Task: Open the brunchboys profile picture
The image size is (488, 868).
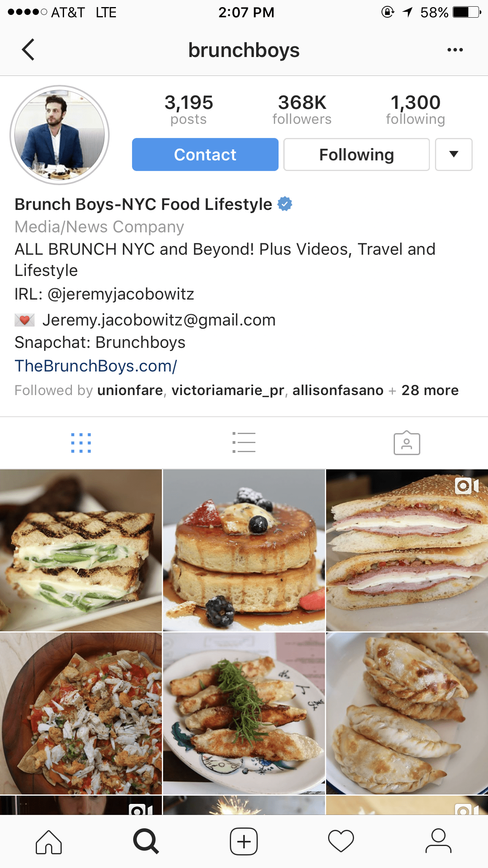Action: coord(60,135)
